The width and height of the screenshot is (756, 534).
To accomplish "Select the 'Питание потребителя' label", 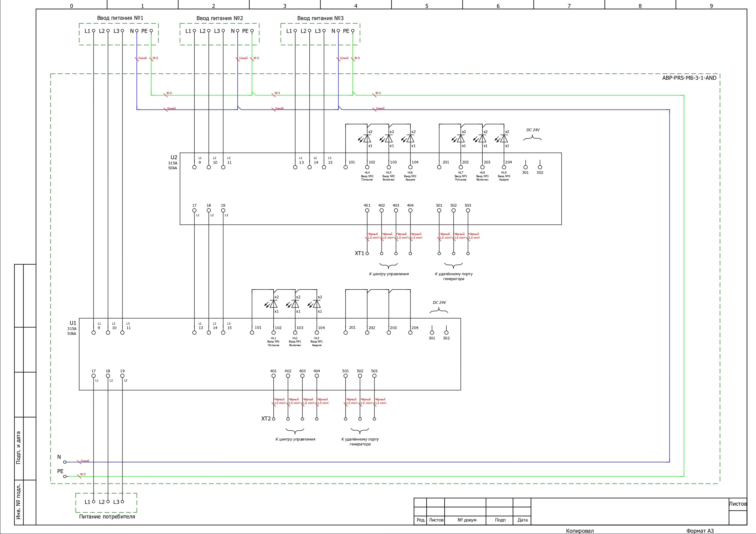I will click(x=107, y=517).
